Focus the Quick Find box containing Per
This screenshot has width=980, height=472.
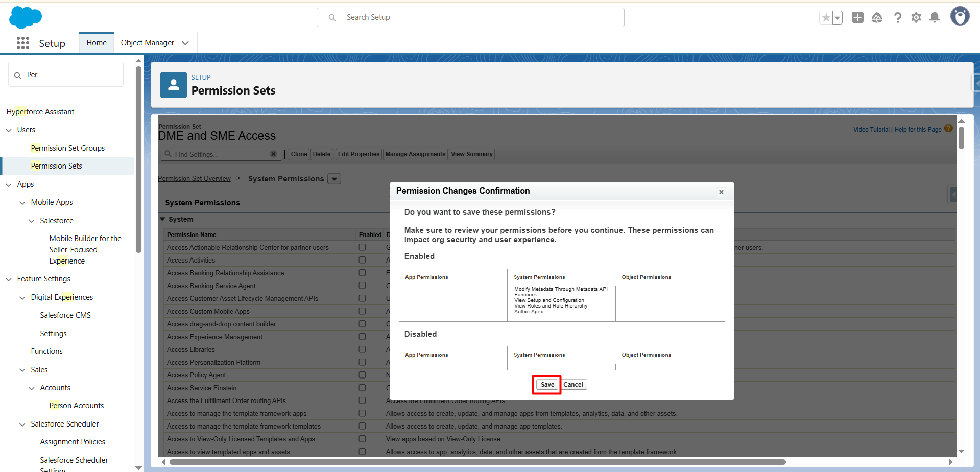coord(66,75)
